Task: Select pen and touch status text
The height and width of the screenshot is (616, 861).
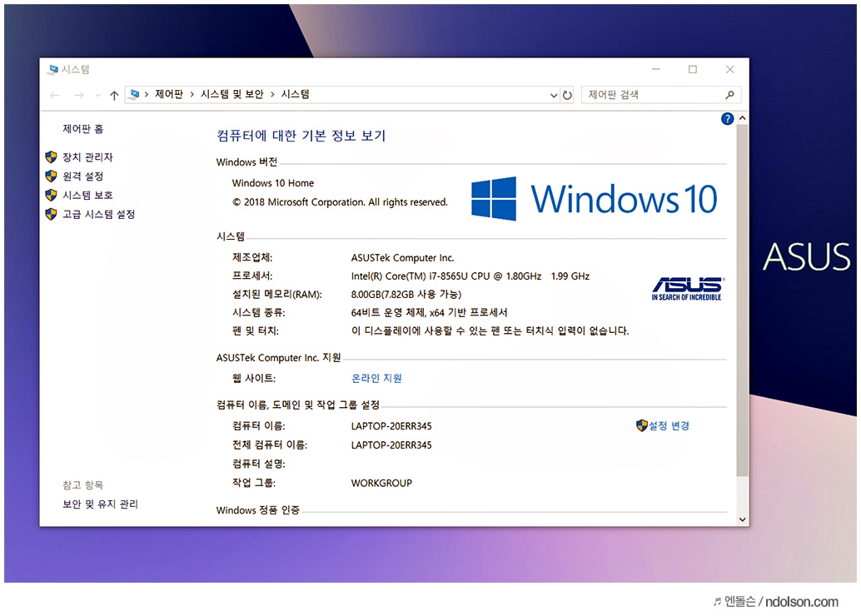Action: tap(490, 331)
